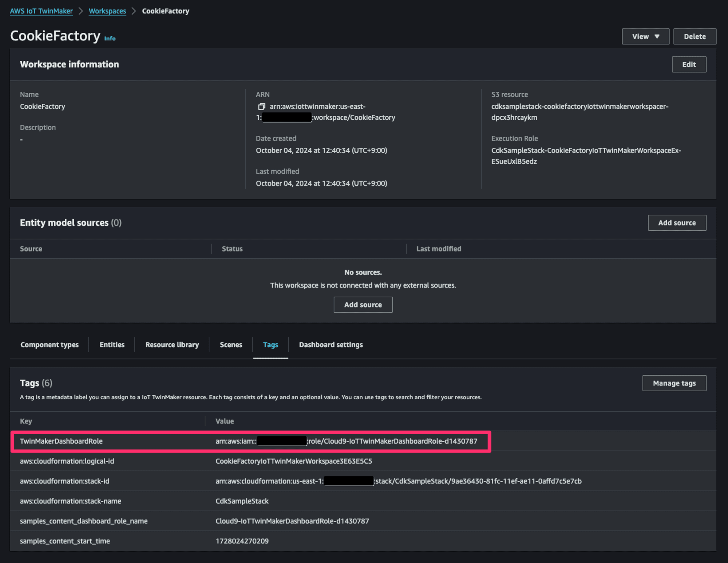This screenshot has height=563, width=728.
Task: Open the Info link beside CookieFactory
Action: [x=110, y=38]
